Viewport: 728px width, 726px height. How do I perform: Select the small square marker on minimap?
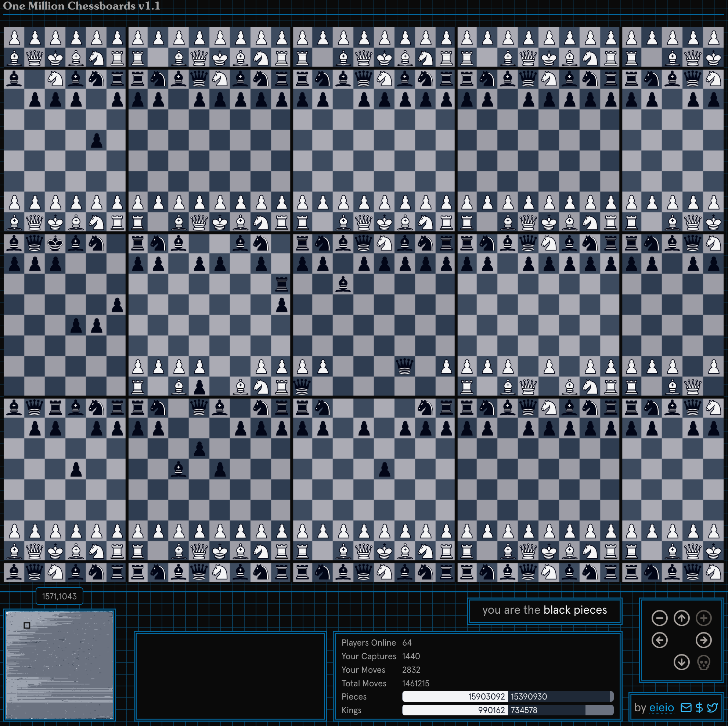tap(27, 625)
